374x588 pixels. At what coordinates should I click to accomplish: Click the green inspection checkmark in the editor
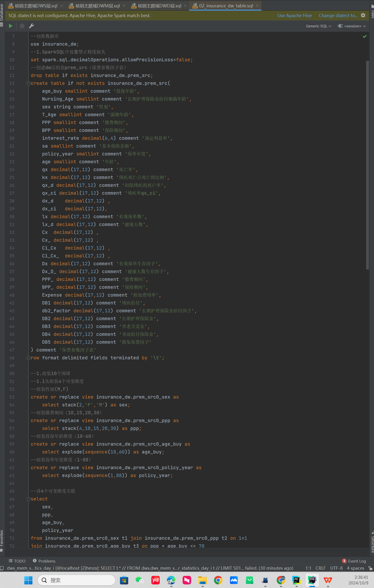[x=365, y=36]
